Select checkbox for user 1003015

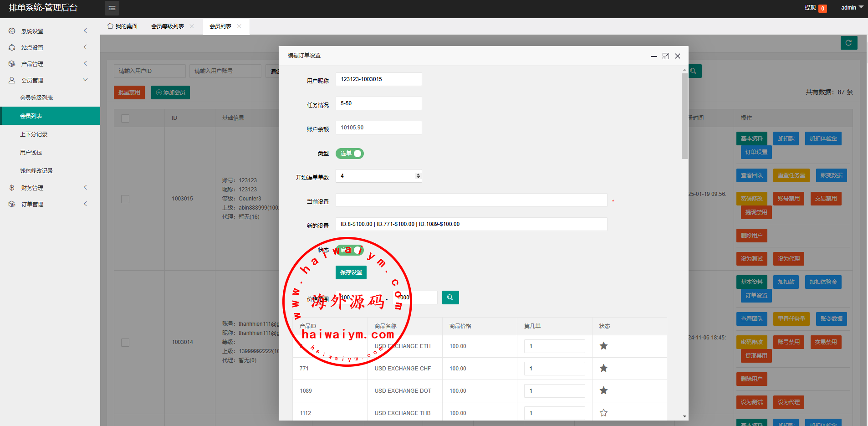click(125, 199)
